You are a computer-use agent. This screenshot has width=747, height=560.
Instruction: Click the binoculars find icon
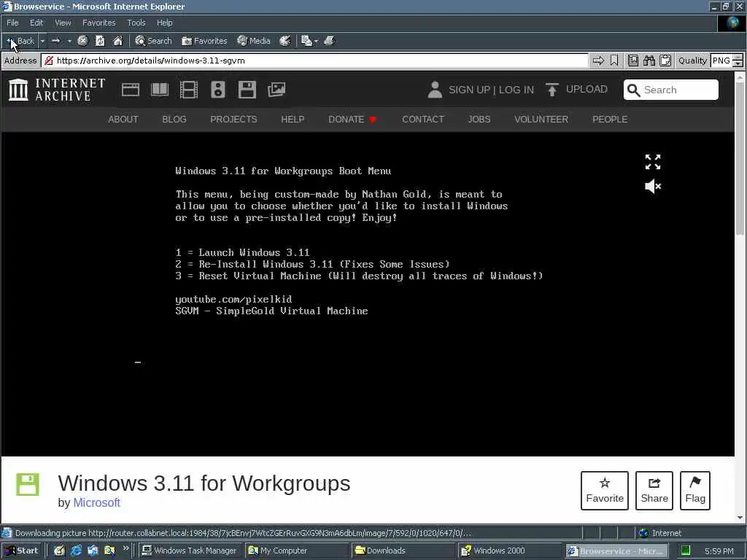tap(649, 61)
